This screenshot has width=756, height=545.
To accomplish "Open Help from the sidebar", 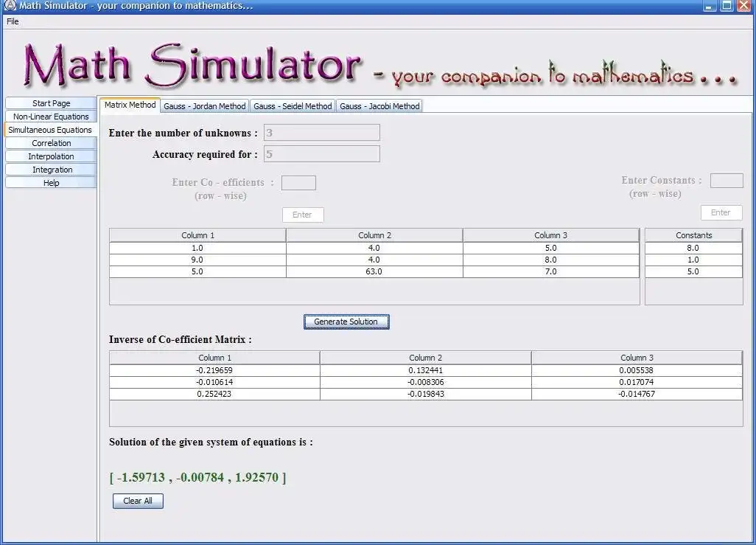I will (x=51, y=182).
